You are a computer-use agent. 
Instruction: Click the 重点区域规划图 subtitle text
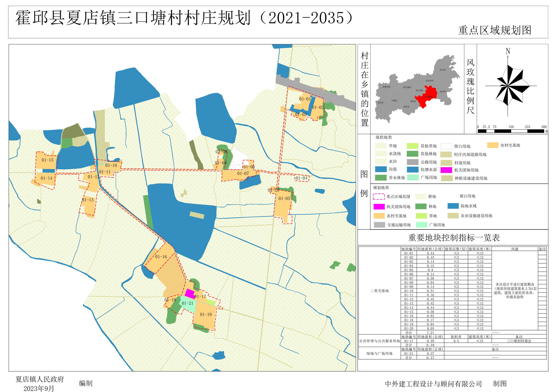pos(495,31)
